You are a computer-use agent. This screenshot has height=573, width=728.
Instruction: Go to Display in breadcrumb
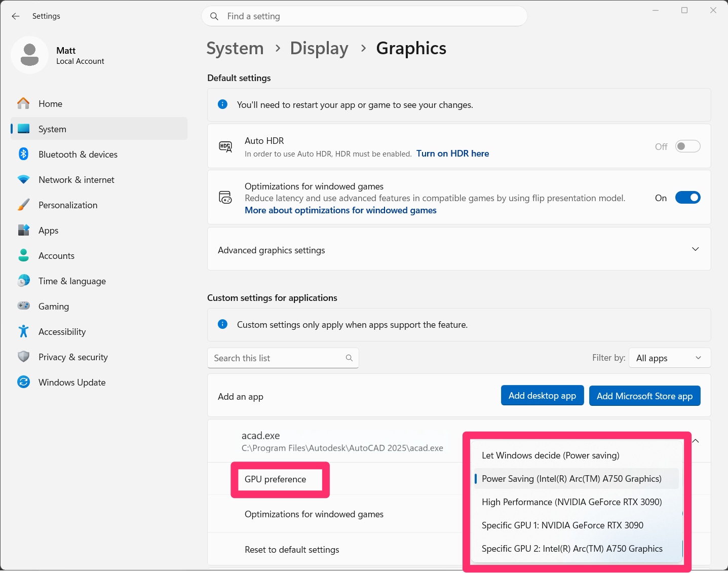319,48
